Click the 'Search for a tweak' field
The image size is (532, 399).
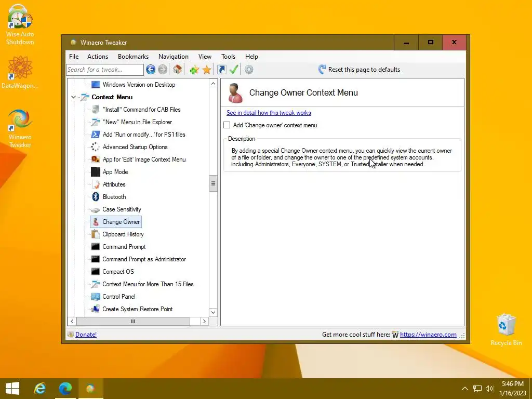[105, 70]
